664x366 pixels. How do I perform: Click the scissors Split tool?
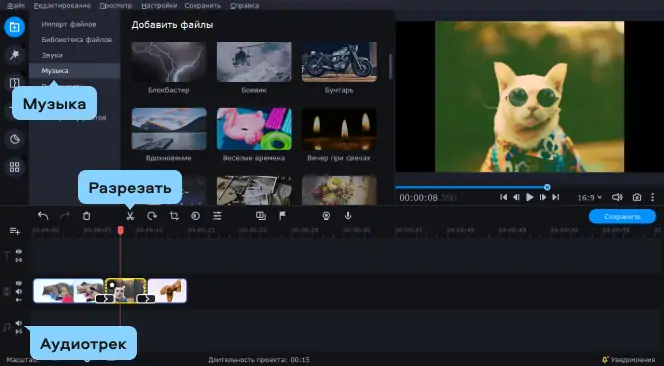tap(130, 216)
